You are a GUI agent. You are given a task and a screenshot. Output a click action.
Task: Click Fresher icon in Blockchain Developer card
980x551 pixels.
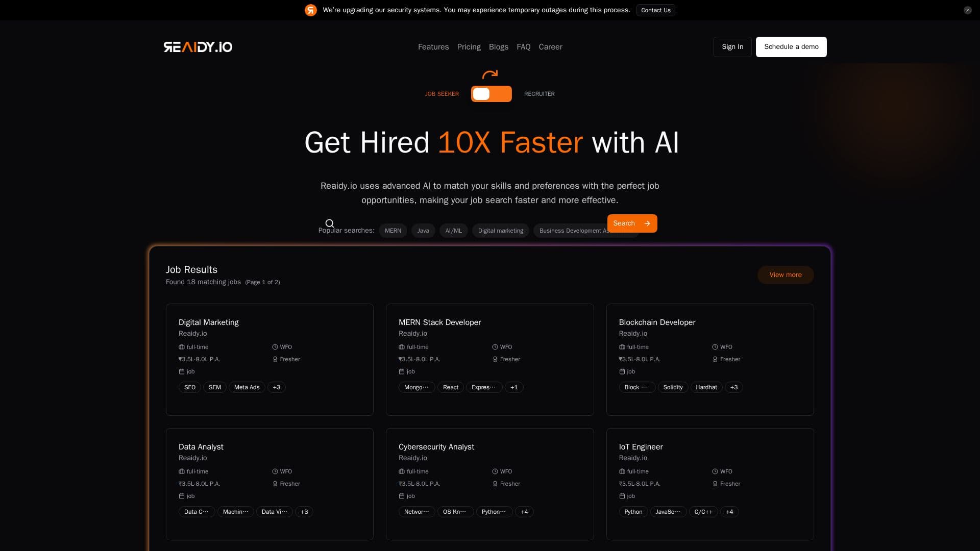coord(715,359)
